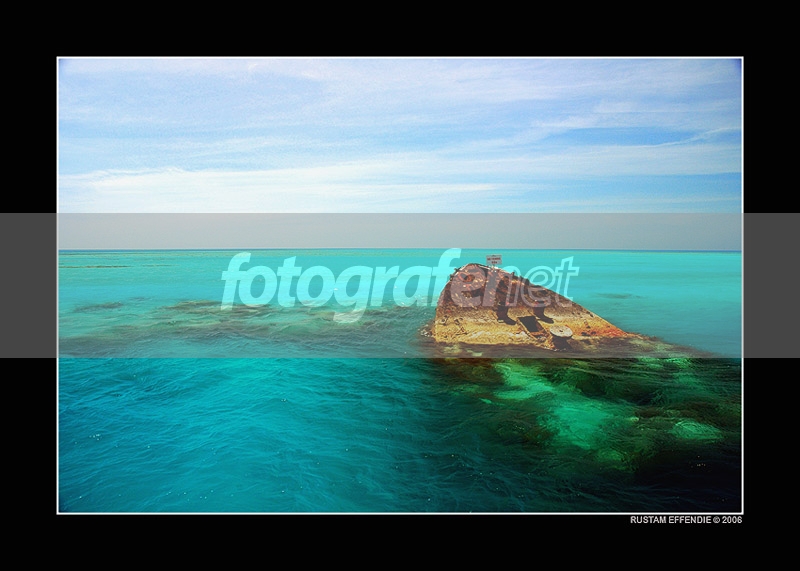Click the shipwreck photo image
The image size is (800, 571).
click(x=400, y=285)
